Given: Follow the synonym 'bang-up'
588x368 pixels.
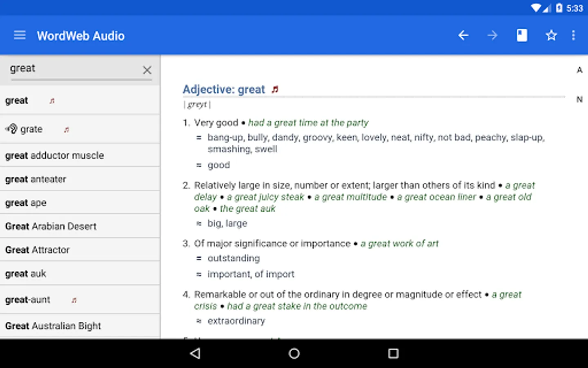Looking at the screenshot, I should pos(225,138).
